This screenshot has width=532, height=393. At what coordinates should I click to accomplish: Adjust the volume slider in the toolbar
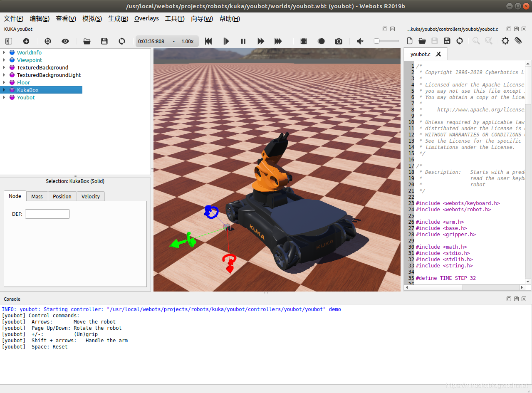(386, 41)
